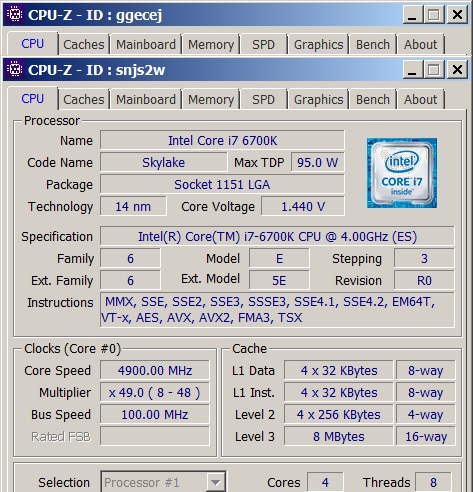Open the Caches tab in the snjs2w window

(84, 99)
